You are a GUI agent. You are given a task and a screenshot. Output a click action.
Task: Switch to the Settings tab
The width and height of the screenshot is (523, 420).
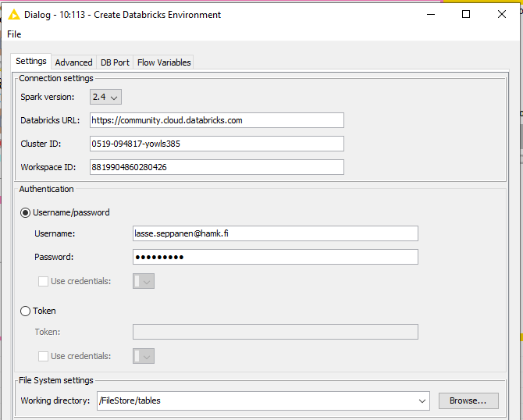(31, 61)
